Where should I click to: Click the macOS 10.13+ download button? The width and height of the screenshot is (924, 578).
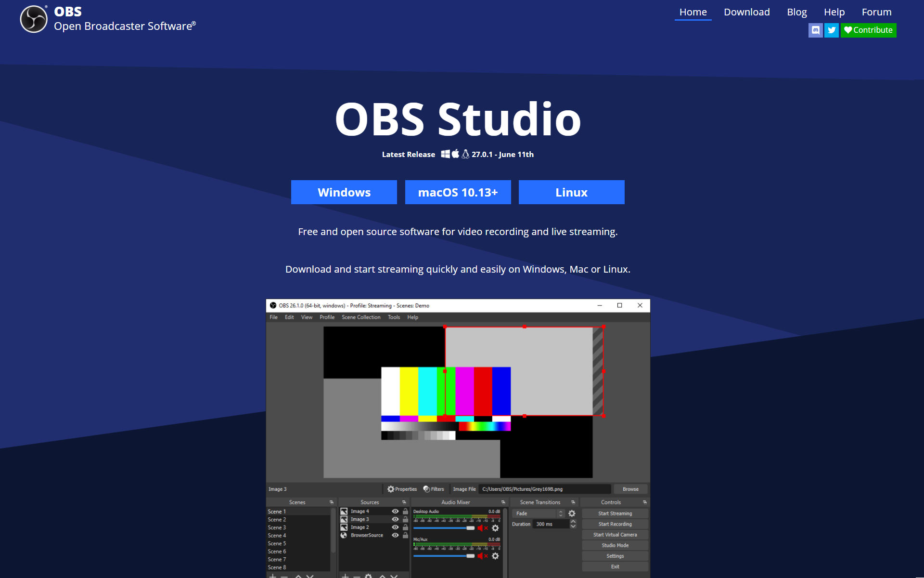458,192
